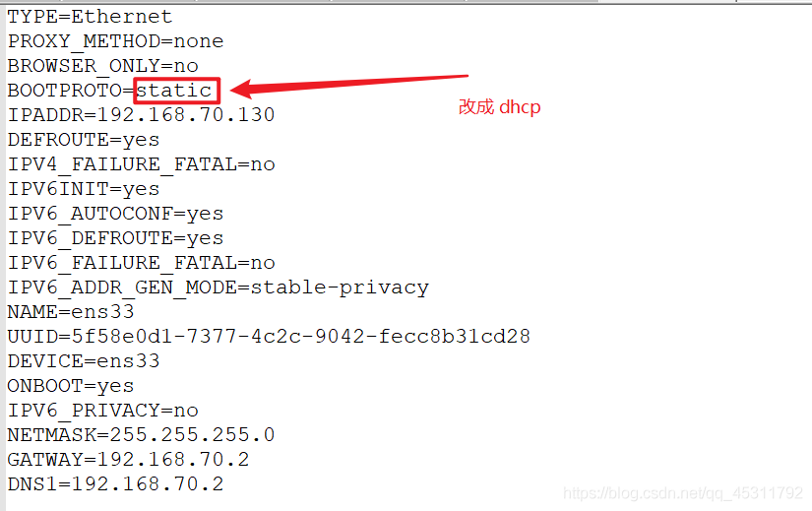The width and height of the screenshot is (812, 511).
Task: Click the ONBOOT=yes line
Action: tap(70, 386)
